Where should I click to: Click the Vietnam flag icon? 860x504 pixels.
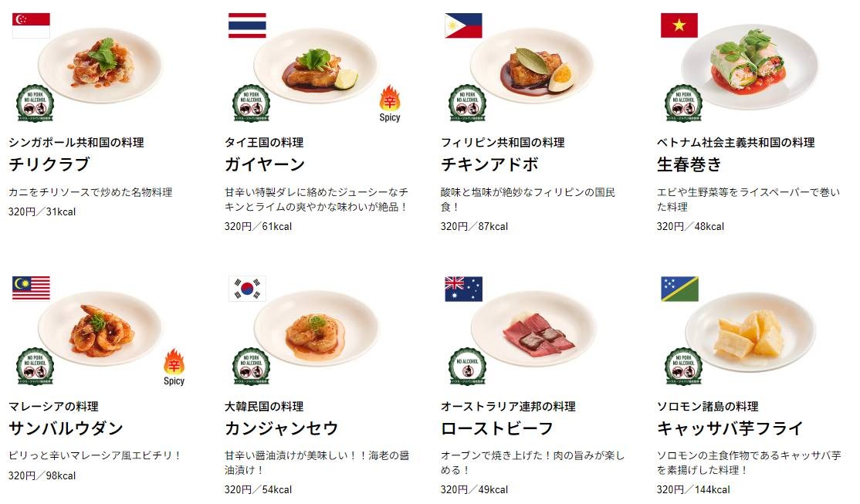[x=679, y=25]
